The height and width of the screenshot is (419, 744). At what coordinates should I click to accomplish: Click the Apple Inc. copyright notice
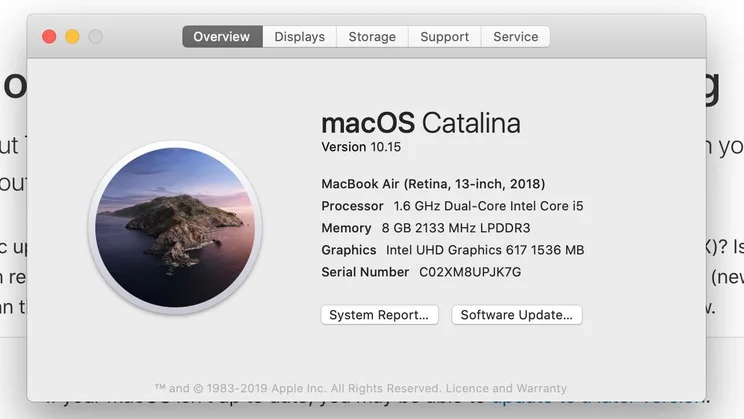click(298, 389)
